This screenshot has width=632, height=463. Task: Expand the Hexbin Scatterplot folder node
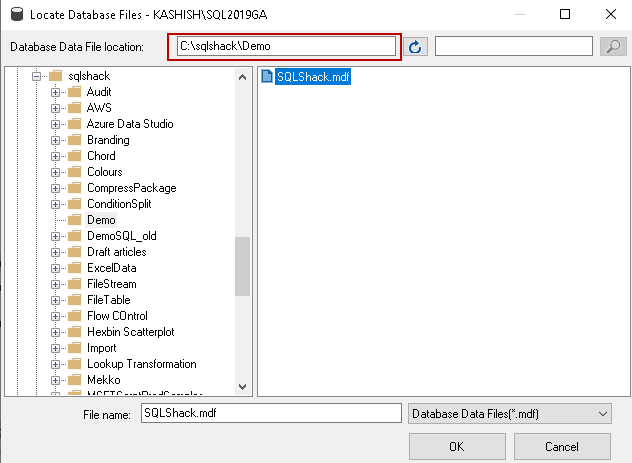(x=56, y=332)
